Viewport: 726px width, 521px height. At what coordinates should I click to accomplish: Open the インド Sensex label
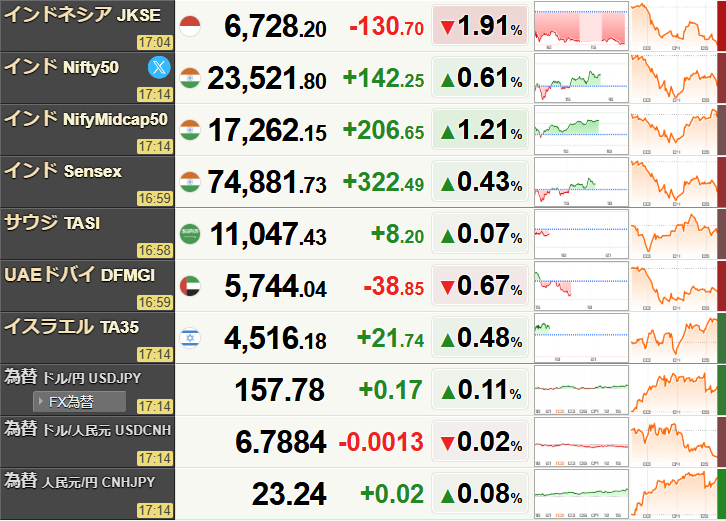pos(63,171)
